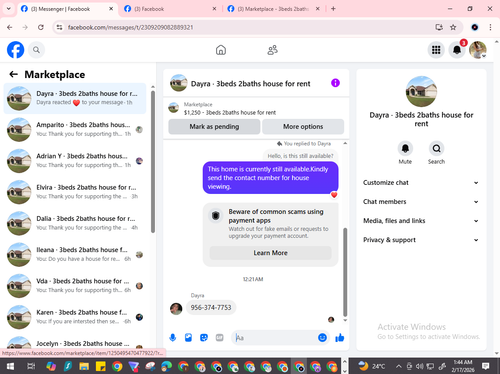Open the Elvira conversation

pos(75,192)
